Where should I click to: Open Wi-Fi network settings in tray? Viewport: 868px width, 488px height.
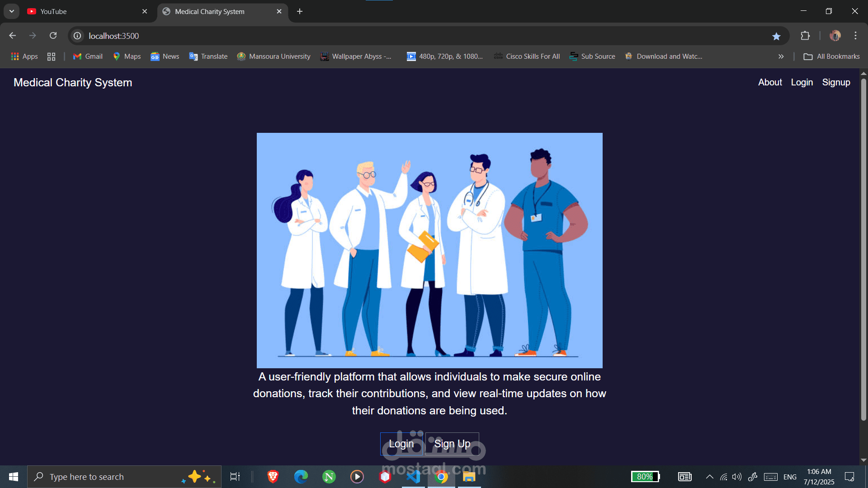[723, 477]
